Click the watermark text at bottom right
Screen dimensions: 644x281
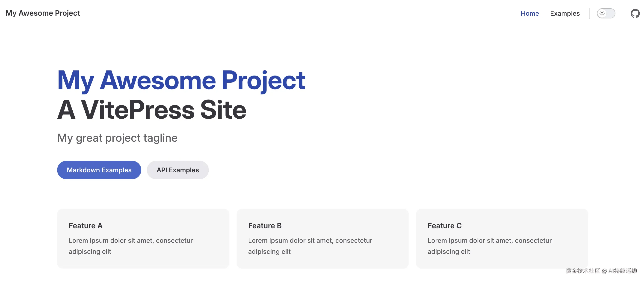(601, 271)
